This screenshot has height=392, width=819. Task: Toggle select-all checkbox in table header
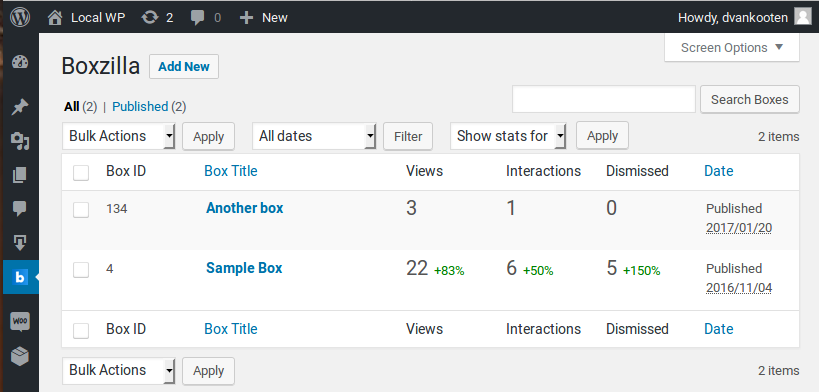coord(81,172)
